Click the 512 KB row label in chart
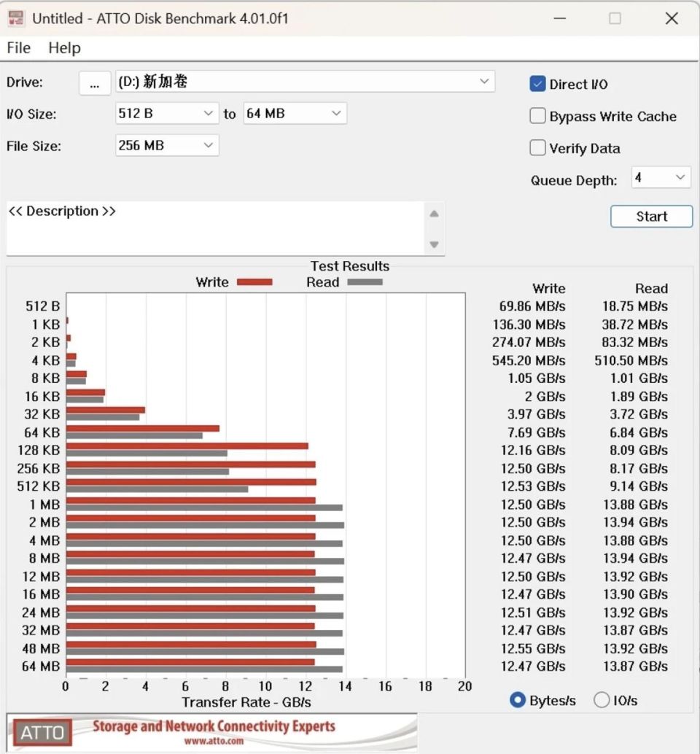Image resolution: width=700 pixels, height=754 pixels. pos(39,486)
